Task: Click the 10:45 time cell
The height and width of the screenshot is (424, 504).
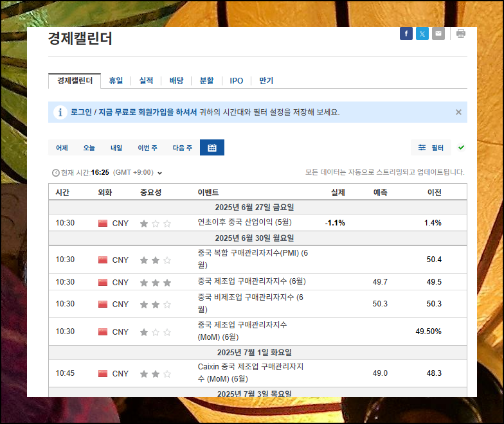Action: click(x=65, y=373)
